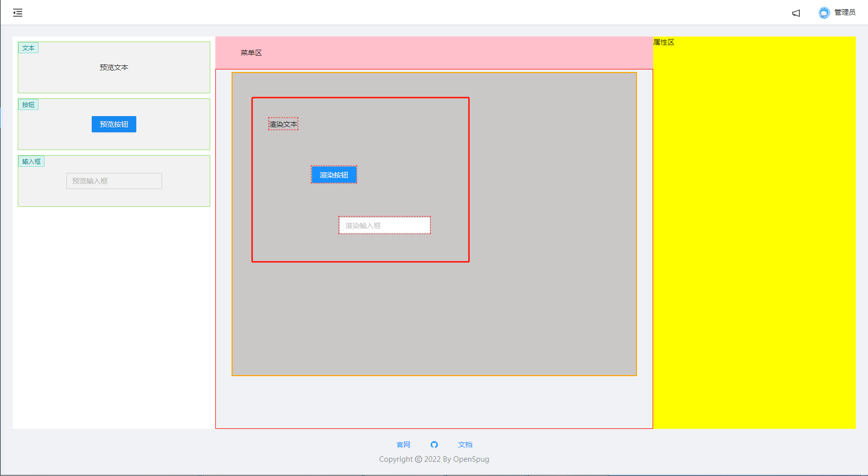Click the 输入框 component label tag
868x476 pixels.
(x=31, y=162)
